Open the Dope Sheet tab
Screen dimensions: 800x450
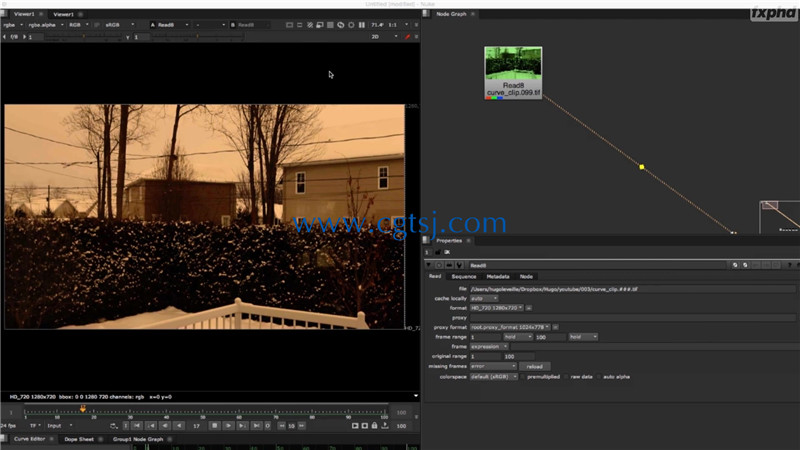79,439
